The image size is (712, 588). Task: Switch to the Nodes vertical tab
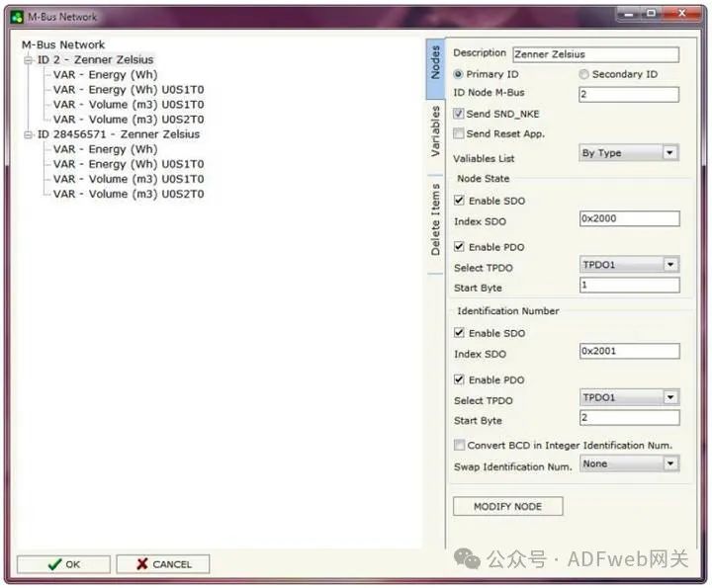click(435, 69)
